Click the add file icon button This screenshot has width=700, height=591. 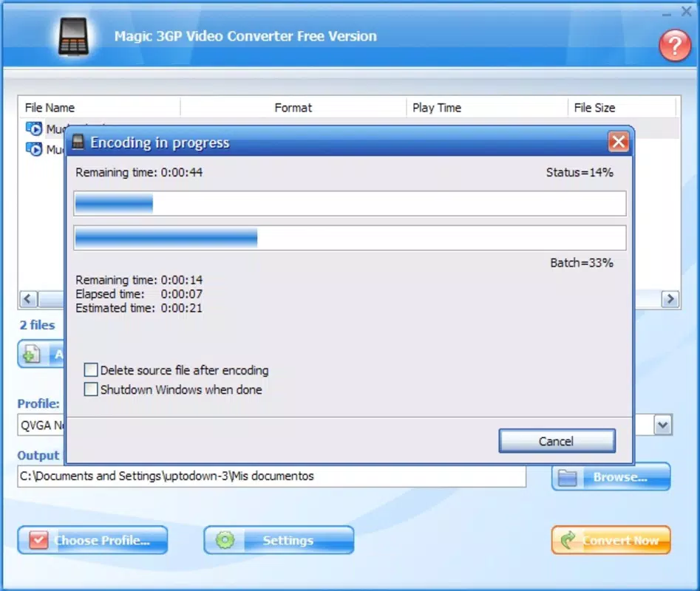[32, 355]
